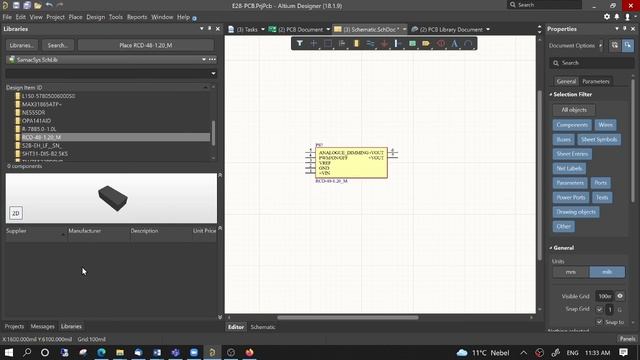Open the selection filter funnel tool

[300, 43]
